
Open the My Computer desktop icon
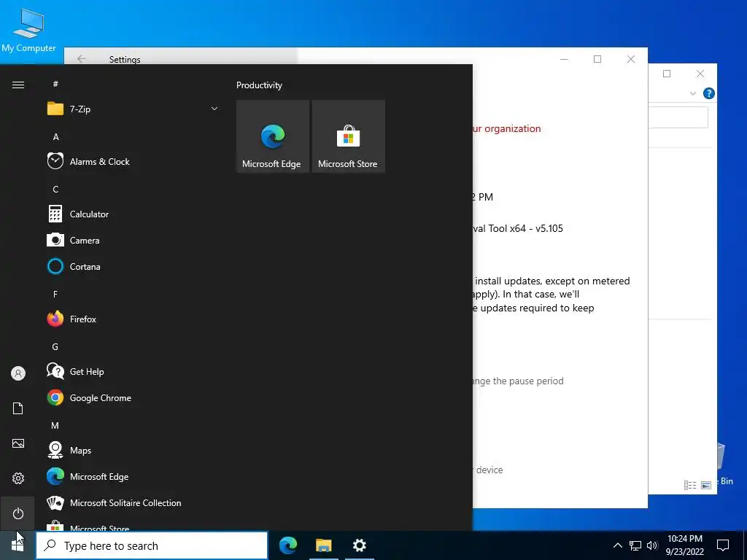(x=28, y=31)
